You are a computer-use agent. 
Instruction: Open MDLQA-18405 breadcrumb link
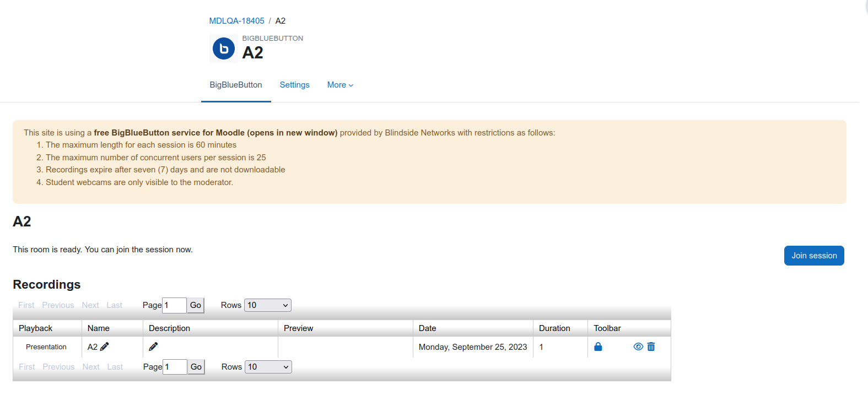(236, 21)
